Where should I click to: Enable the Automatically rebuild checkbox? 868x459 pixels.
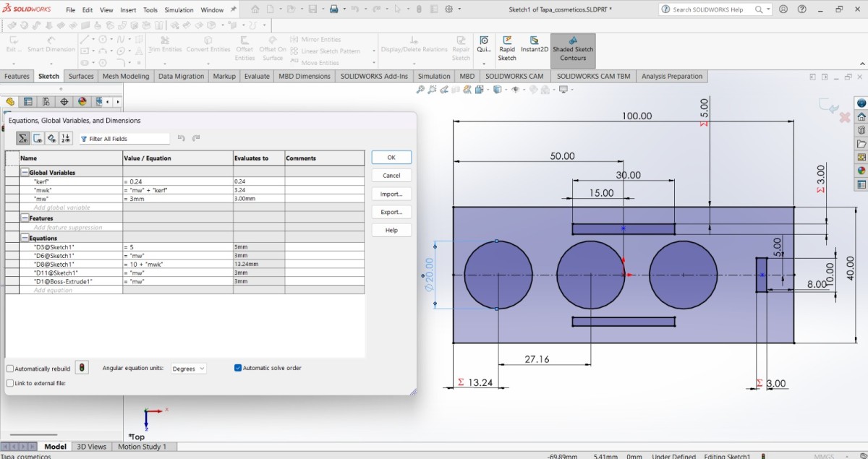tap(10, 369)
